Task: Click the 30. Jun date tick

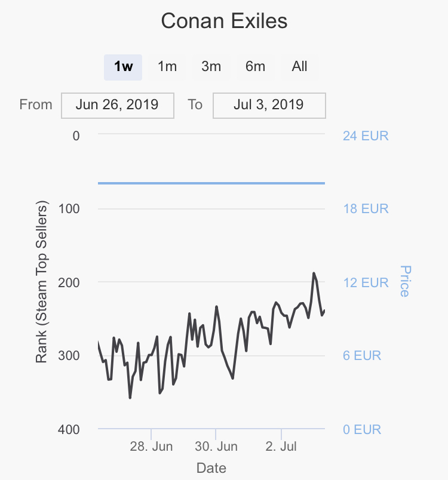Action: click(x=216, y=447)
